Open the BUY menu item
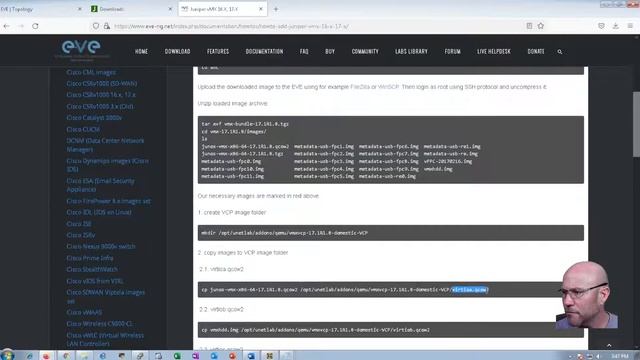The height and width of the screenshot is (360, 640). (x=330, y=51)
